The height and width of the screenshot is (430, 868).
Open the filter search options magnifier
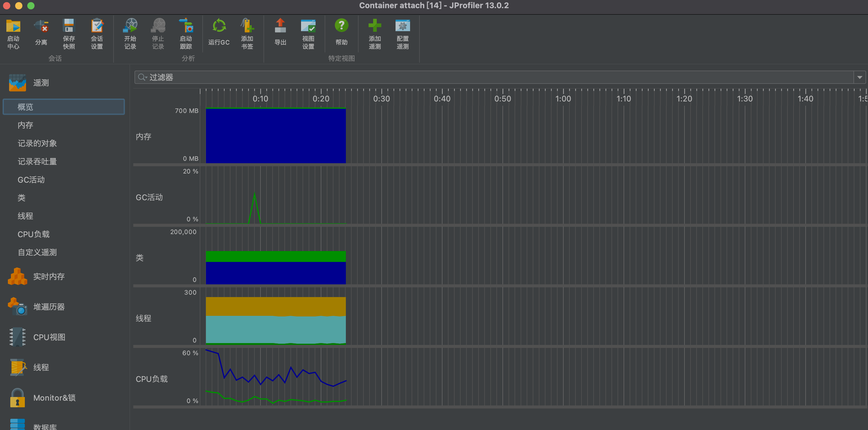point(142,78)
